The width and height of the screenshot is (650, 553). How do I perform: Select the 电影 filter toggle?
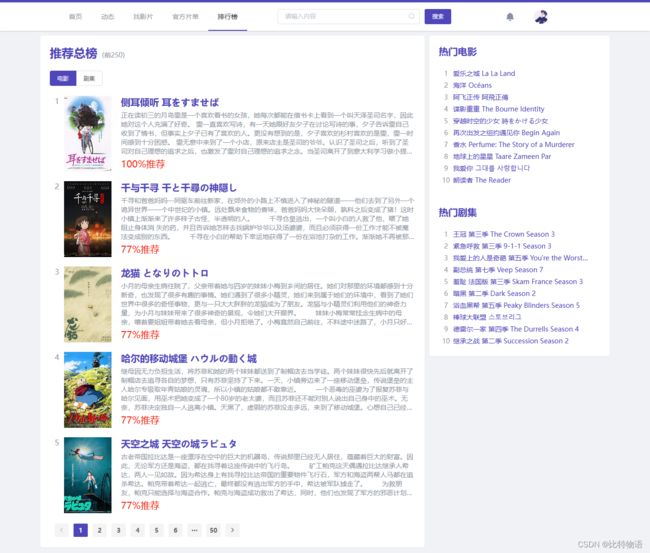[63, 78]
